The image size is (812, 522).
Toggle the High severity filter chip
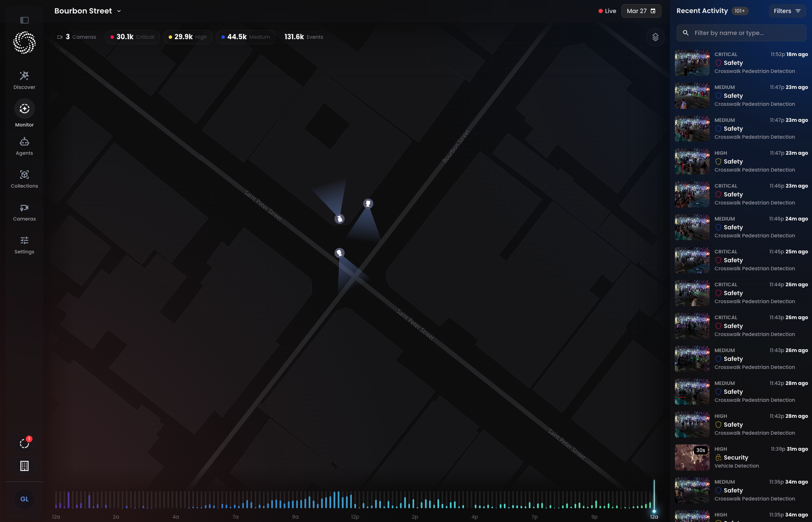188,37
